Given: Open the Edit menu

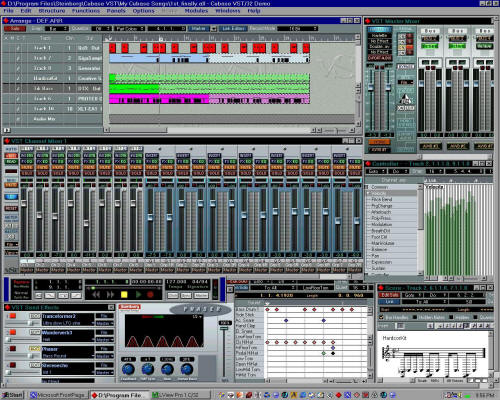Looking at the screenshot, I should pyautogui.click(x=26, y=11).
